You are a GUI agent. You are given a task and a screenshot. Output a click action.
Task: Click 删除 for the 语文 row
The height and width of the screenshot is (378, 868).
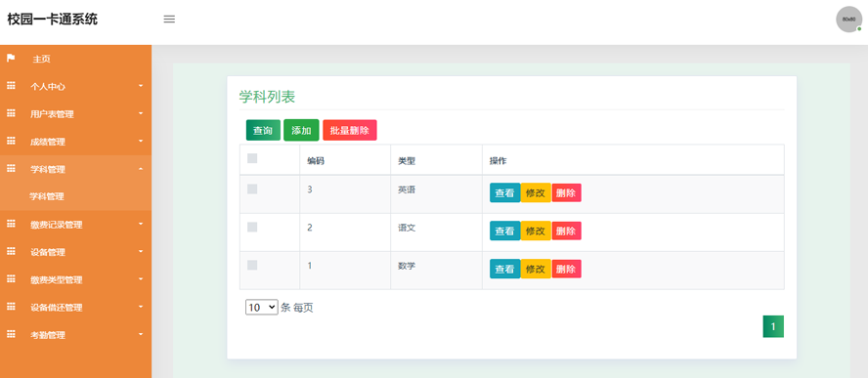[x=566, y=231]
